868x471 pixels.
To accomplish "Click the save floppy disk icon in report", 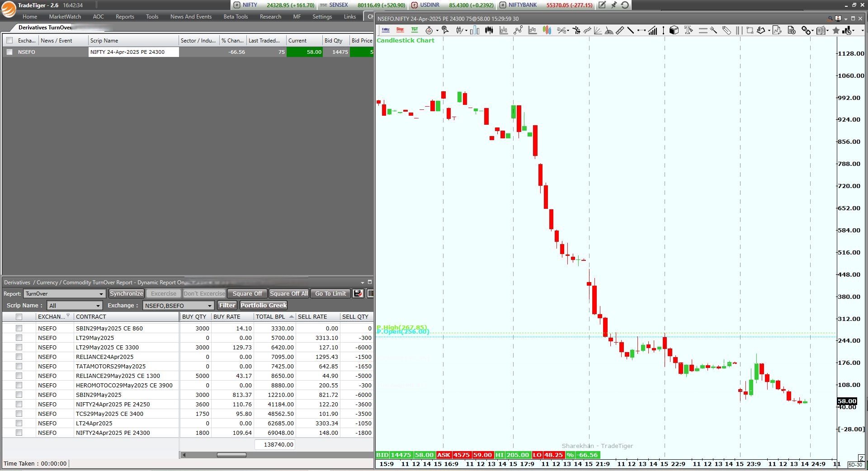I will pyautogui.click(x=358, y=293).
